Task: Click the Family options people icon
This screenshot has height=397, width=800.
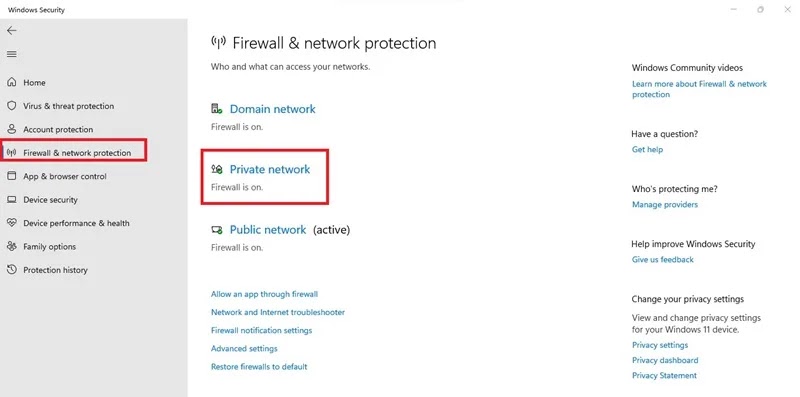Action: [12, 246]
